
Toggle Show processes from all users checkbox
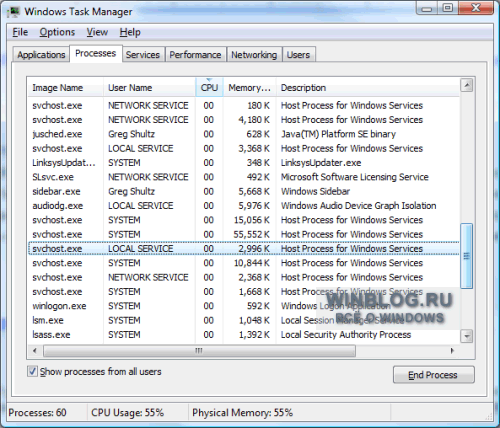pyautogui.click(x=32, y=371)
